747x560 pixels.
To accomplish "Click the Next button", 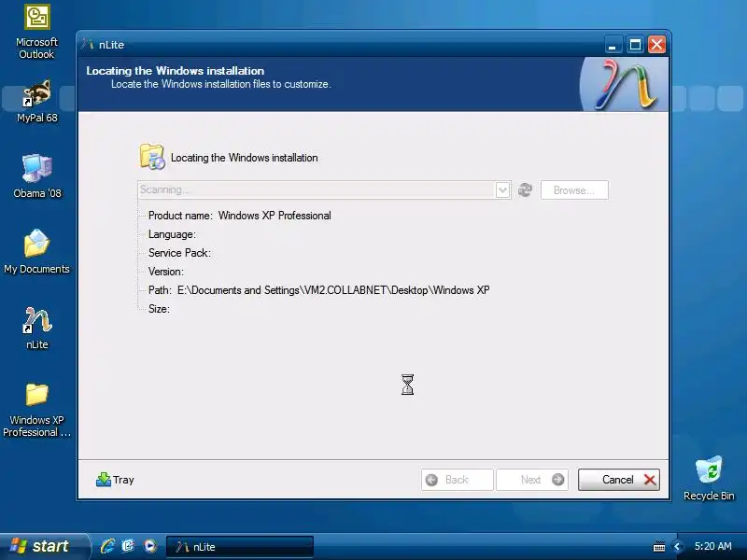I will tap(532, 480).
